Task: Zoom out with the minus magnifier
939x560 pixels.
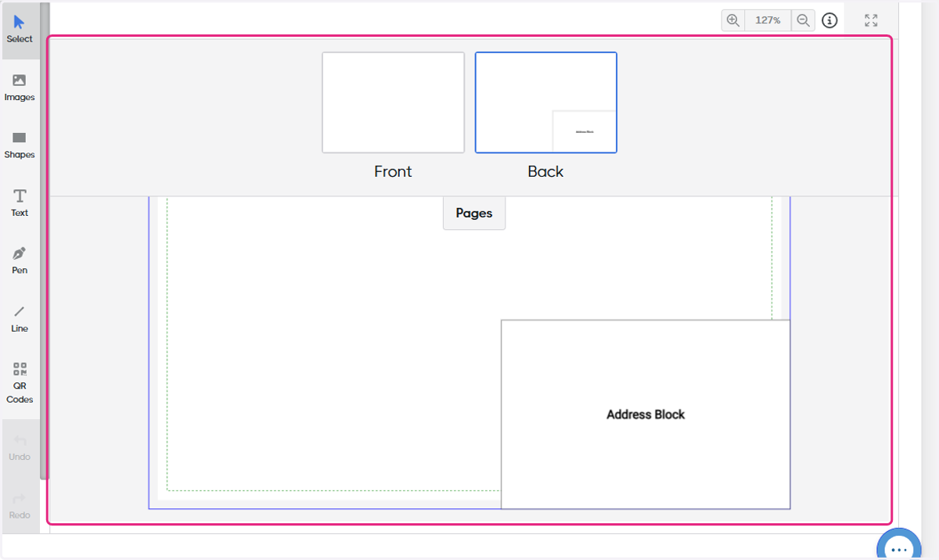Action: coord(804,20)
